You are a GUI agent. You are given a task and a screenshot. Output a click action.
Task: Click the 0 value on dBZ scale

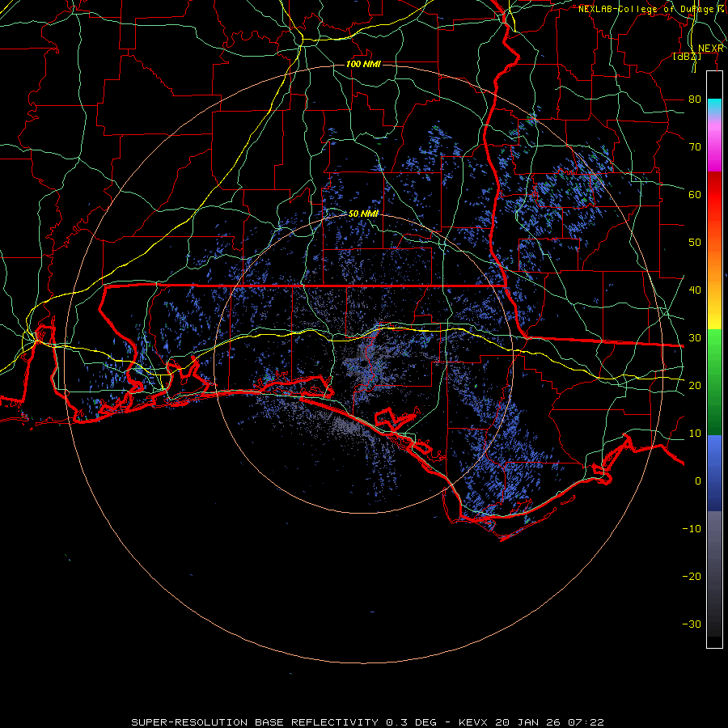click(x=698, y=481)
